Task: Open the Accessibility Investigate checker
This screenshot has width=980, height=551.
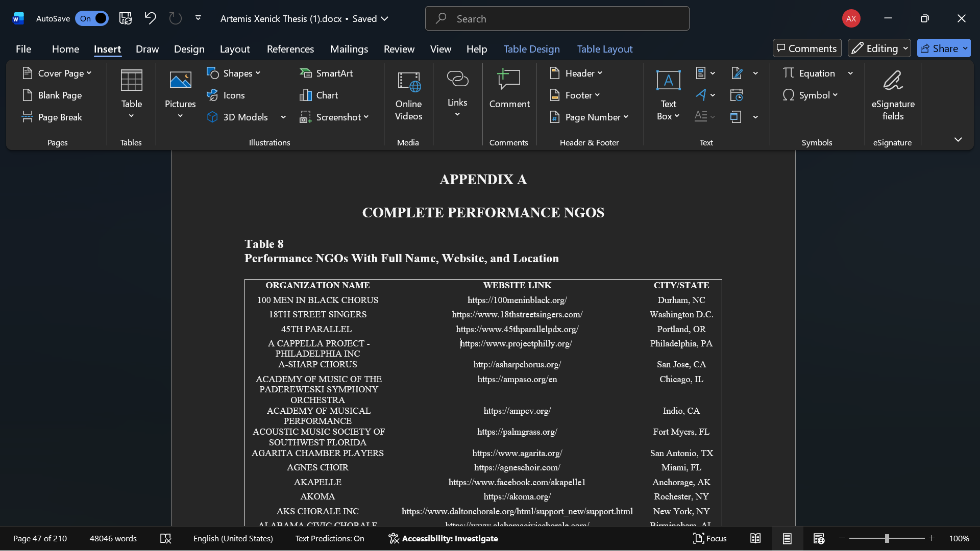Action: [443, 539]
